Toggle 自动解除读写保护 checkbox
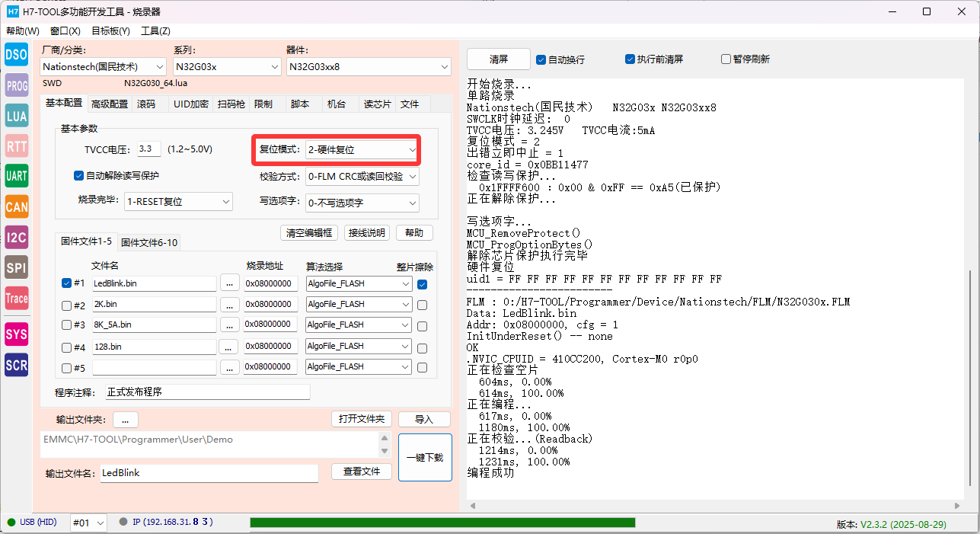The image size is (980, 534). (78, 176)
